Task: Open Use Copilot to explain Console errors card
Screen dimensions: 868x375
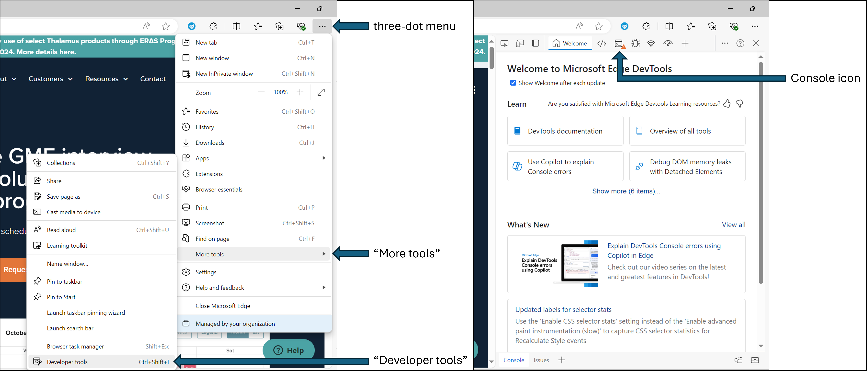Action: click(565, 167)
